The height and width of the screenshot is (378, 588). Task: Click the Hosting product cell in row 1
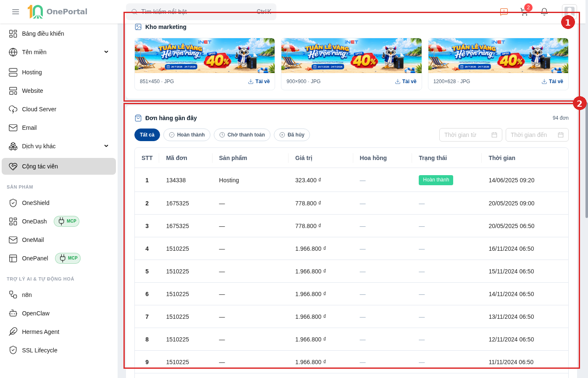(229, 180)
